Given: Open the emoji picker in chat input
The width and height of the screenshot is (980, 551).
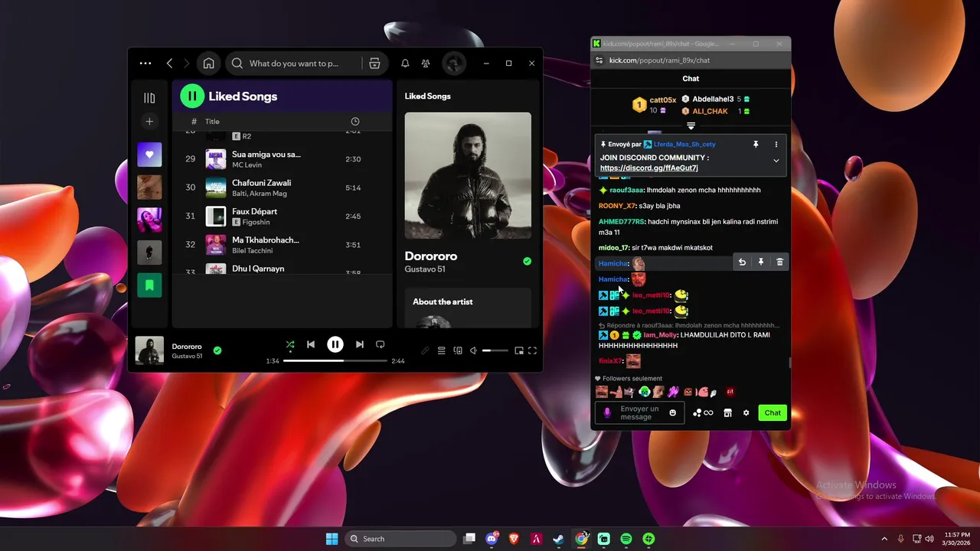Looking at the screenshot, I should click(673, 412).
